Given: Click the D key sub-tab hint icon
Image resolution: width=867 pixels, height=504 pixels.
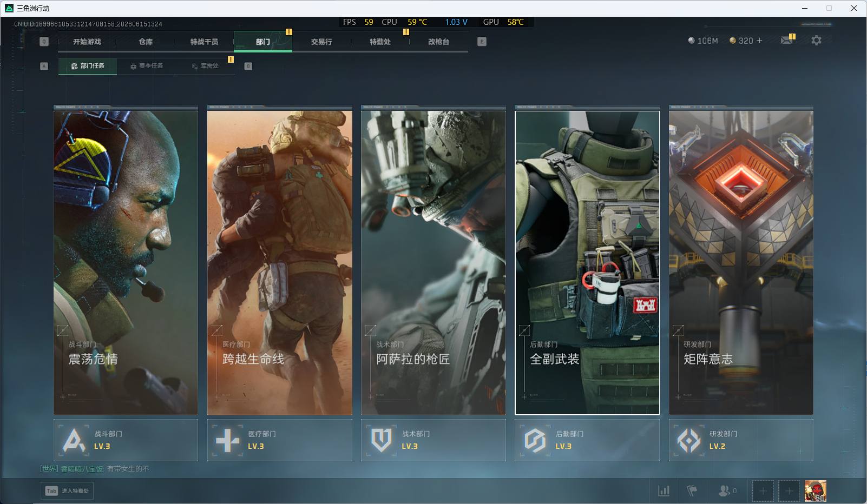Looking at the screenshot, I should [x=248, y=66].
